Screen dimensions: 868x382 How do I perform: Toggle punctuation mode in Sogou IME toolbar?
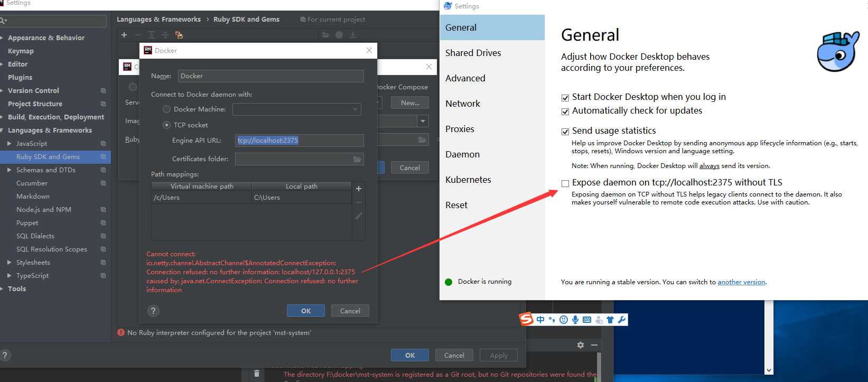point(552,320)
